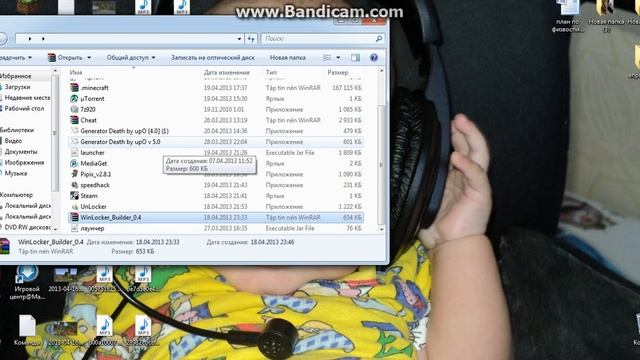Select DVD RW дисковод in navigation pane

tap(28, 227)
